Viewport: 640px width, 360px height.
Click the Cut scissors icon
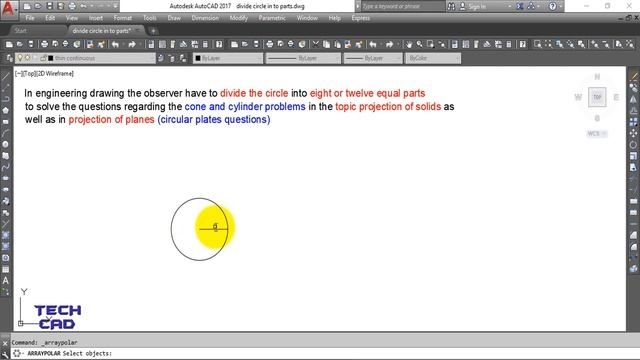(x=316, y=44)
